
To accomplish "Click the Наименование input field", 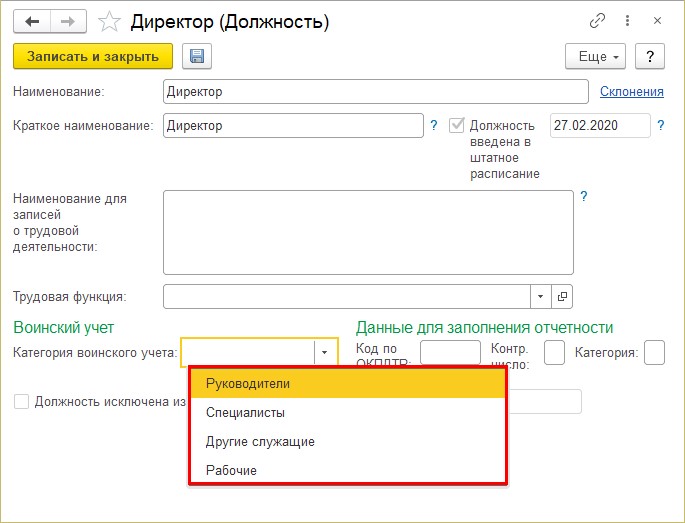I will [376, 91].
